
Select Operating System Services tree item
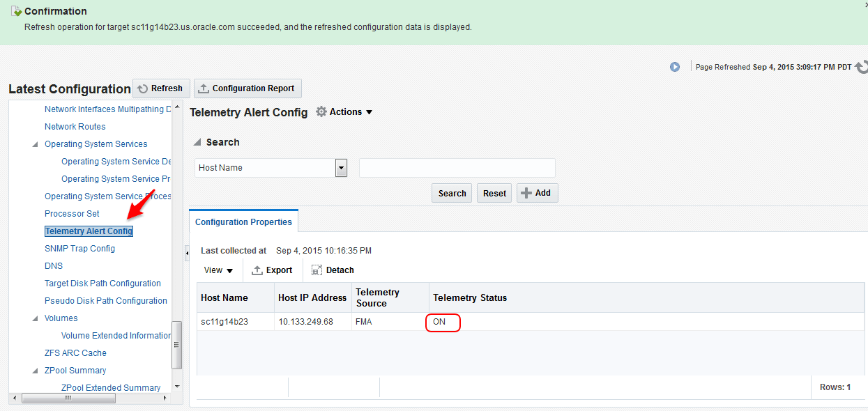point(96,144)
